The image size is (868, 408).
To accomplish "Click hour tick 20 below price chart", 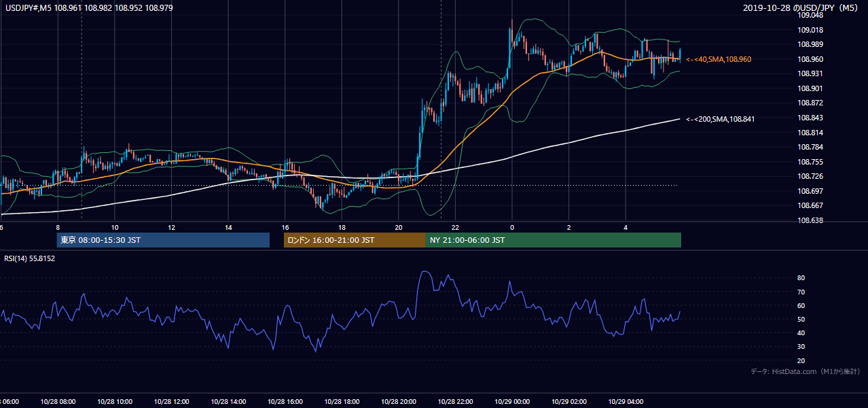I will tap(399, 228).
